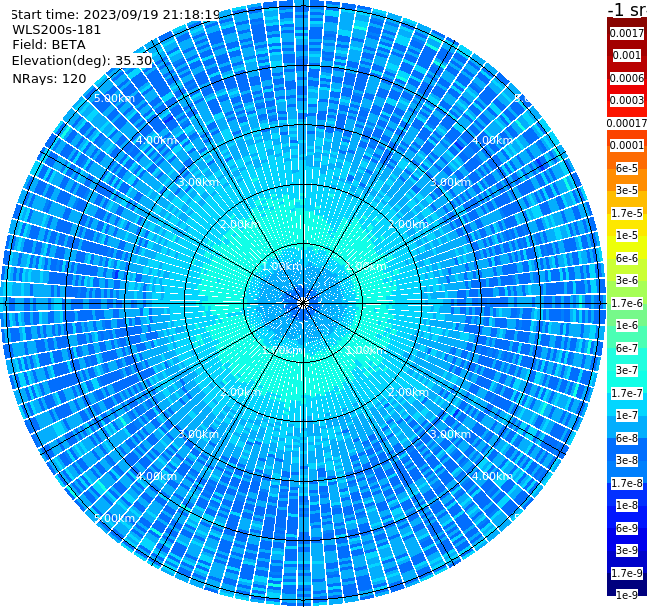This screenshot has width=647, height=607.
Task: Select the 1.7e-6 colorbar label
Action: 627,303
